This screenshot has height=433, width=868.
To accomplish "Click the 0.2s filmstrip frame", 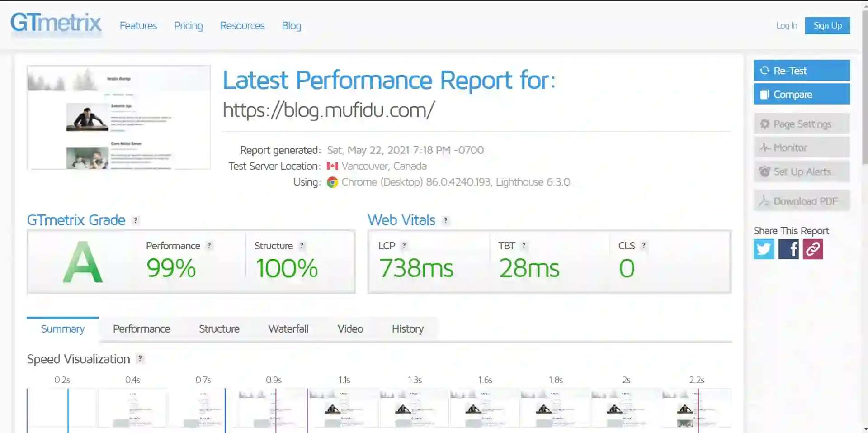I will (x=62, y=408).
